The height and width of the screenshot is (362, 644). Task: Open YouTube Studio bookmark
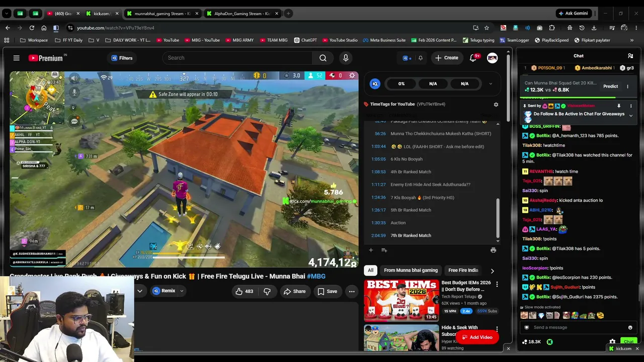340,40
